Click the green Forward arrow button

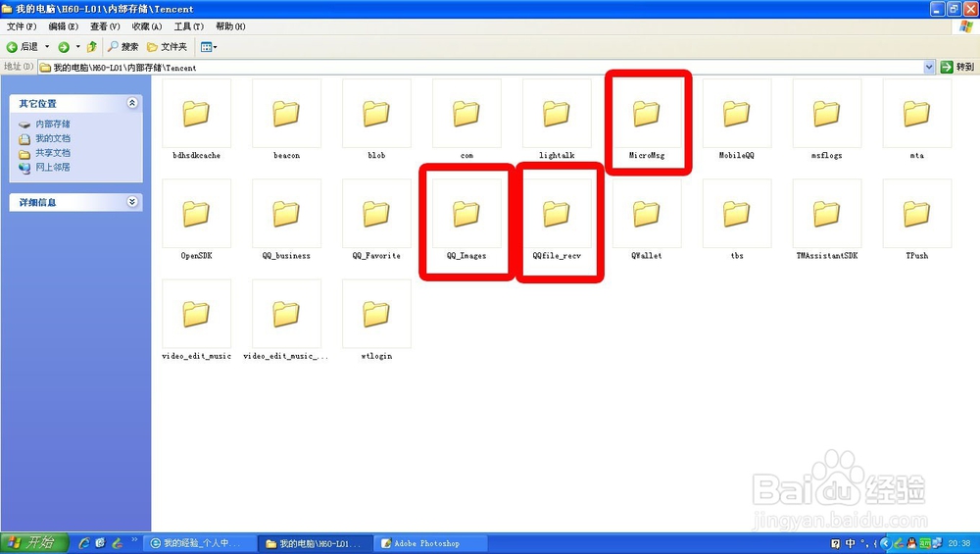(x=64, y=47)
